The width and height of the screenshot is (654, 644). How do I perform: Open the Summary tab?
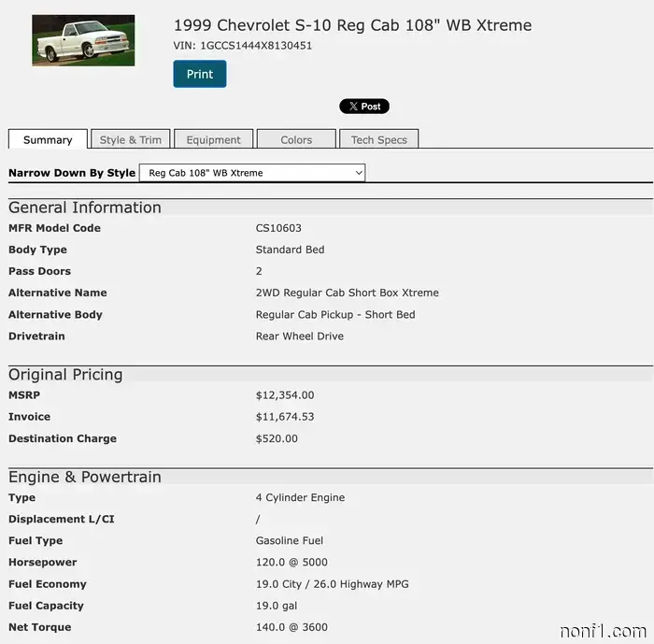(48, 139)
